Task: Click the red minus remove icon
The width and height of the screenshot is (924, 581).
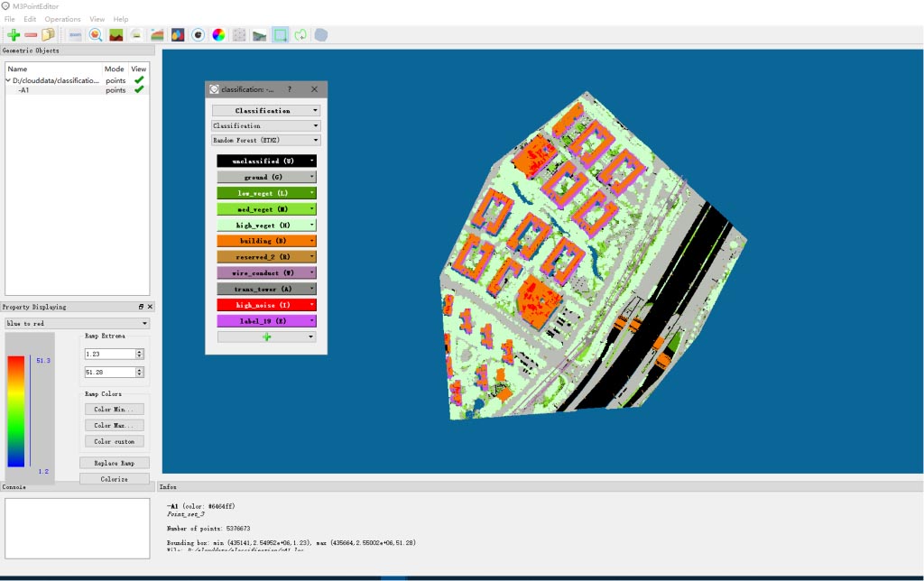Action: pos(31,35)
